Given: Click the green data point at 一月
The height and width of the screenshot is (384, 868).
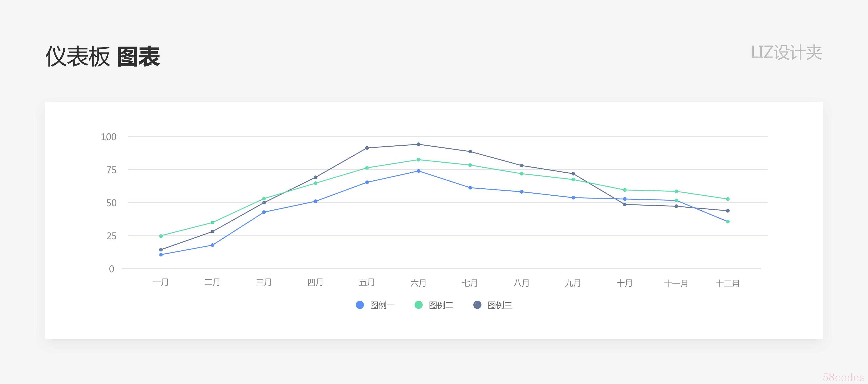Looking at the screenshot, I should click(x=161, y=236).
